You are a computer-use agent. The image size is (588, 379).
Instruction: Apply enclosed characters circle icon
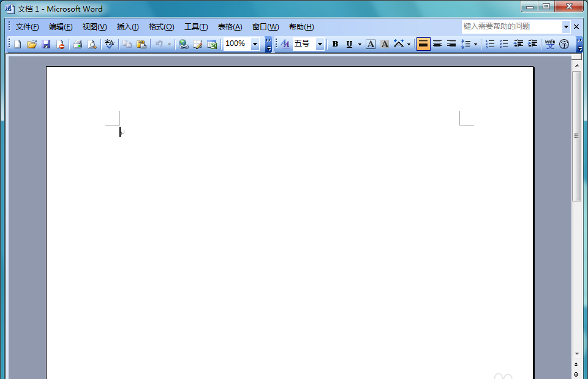(x=564, y=44)
